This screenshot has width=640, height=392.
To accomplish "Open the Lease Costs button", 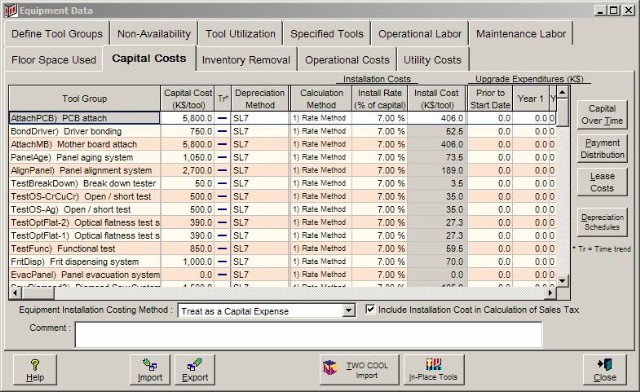I will pyautogui.click(x=602, y=182).
